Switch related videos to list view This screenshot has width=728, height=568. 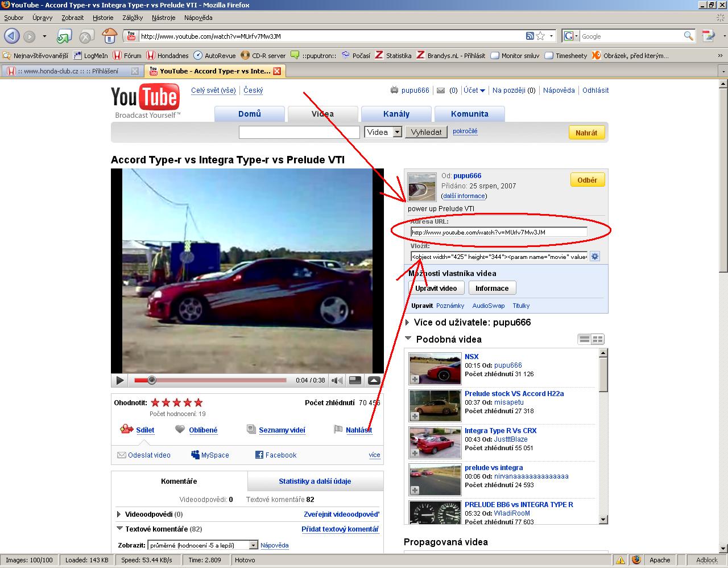584,339
